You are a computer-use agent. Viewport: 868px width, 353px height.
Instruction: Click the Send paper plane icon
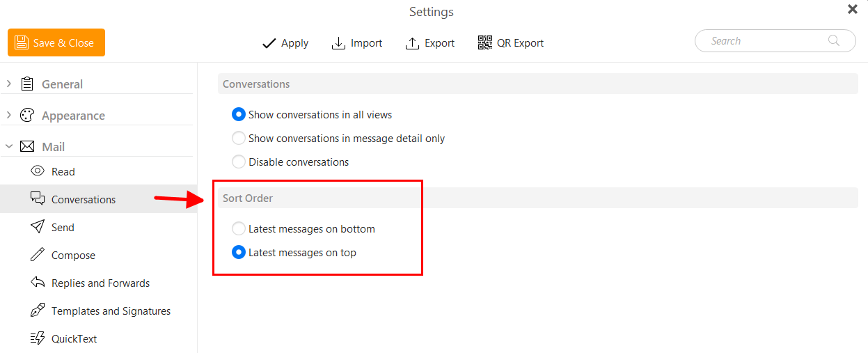38,226
